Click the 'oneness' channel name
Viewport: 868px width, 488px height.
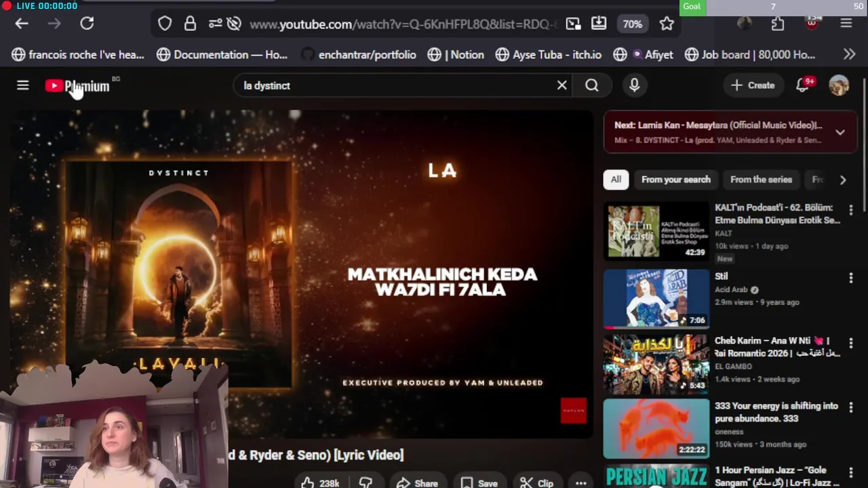729,432
